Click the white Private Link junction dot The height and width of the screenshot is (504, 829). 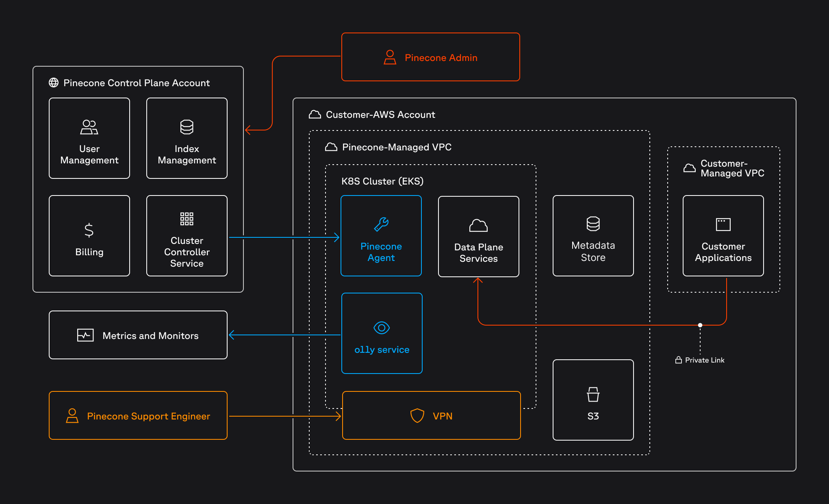click(700, 325)
